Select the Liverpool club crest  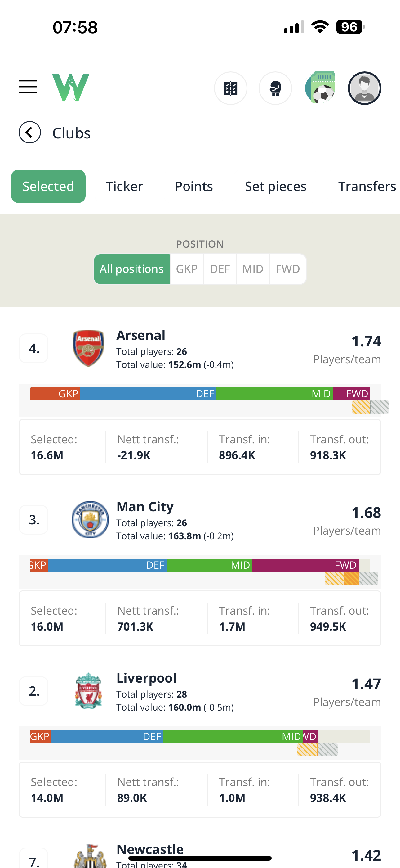pos(88,691)
